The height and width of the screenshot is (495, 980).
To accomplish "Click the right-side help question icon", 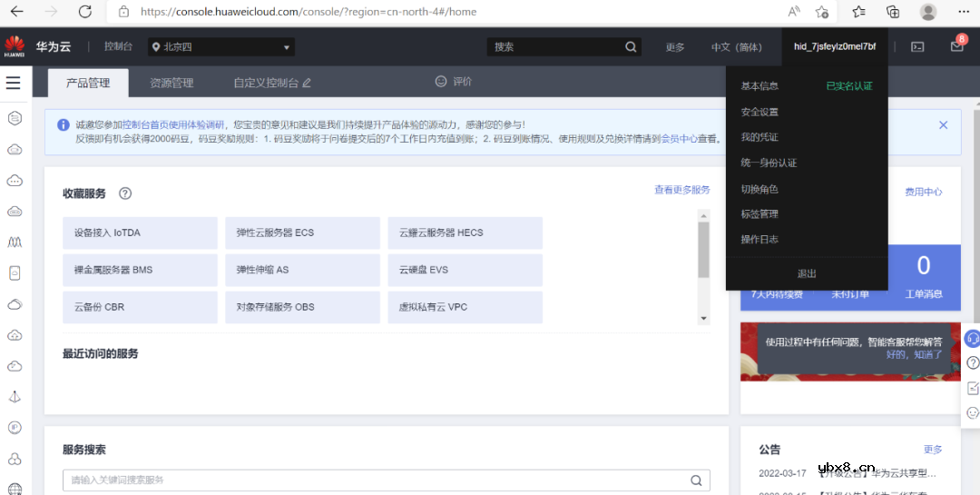I will click(973, 363).
